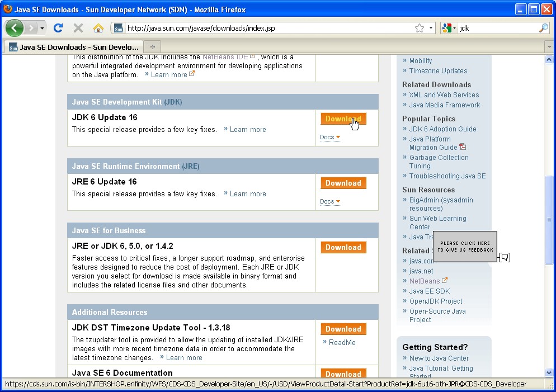This screenshot has height=392, width=556.
Task: Expand the Docs dropdown under JRE 6 Update 16
Action: click(330, 202)
